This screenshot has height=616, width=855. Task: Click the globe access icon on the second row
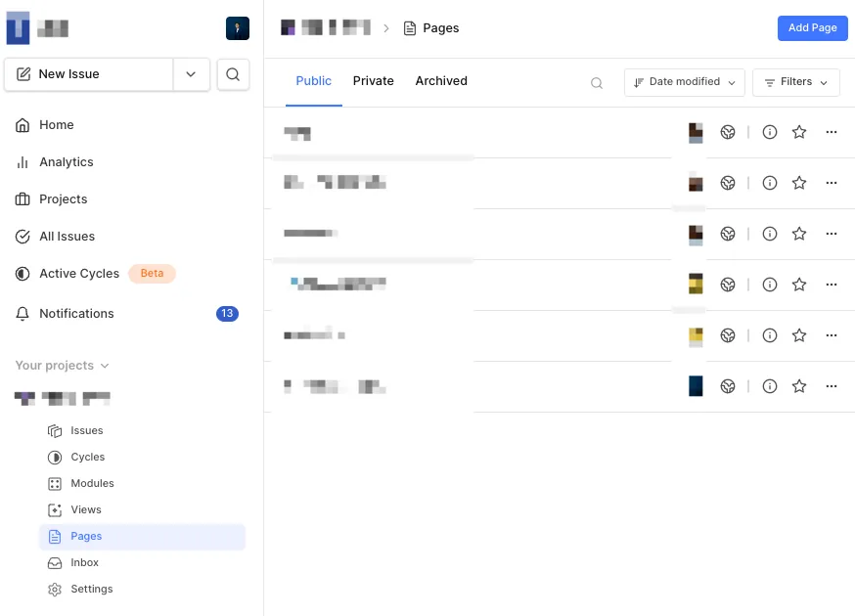[728, 183]
